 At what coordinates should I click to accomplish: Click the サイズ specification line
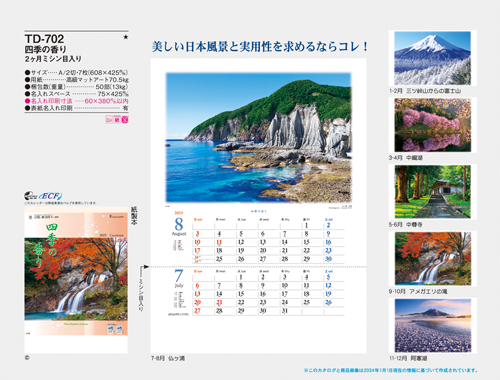[76, 72]
